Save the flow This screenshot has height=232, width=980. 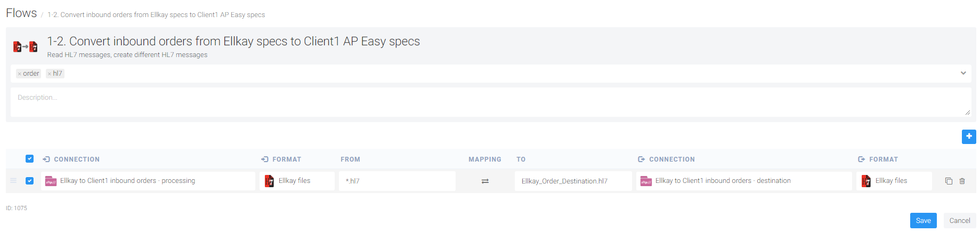coord(923,221)
